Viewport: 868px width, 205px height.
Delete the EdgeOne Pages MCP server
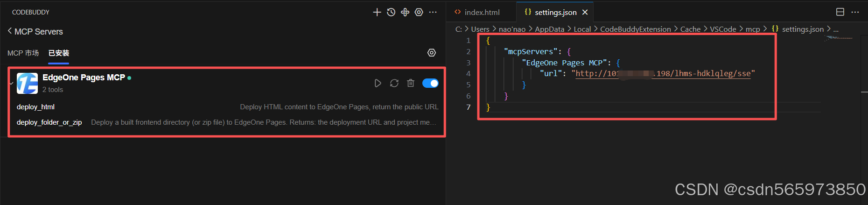(x=411, y=83)
